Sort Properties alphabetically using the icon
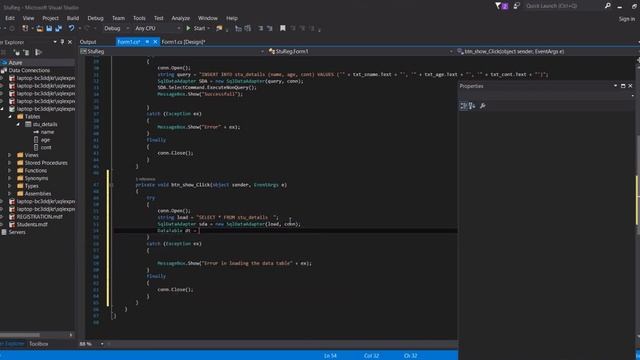640x360 pixels. [x=472, y=106]
